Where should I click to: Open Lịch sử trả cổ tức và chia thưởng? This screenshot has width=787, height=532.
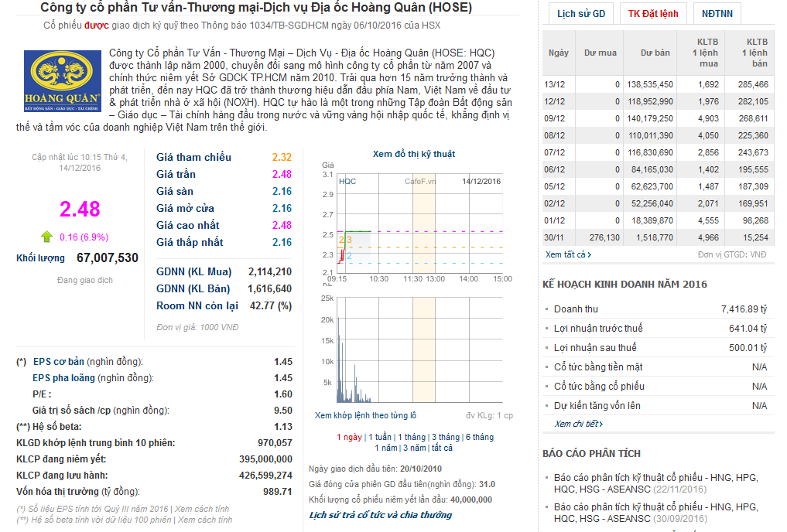pyautogui.click(x=381, y=515)
